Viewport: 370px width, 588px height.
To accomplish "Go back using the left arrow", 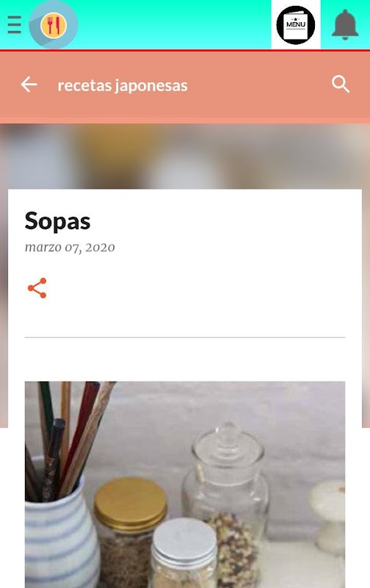I will point(29,85).
